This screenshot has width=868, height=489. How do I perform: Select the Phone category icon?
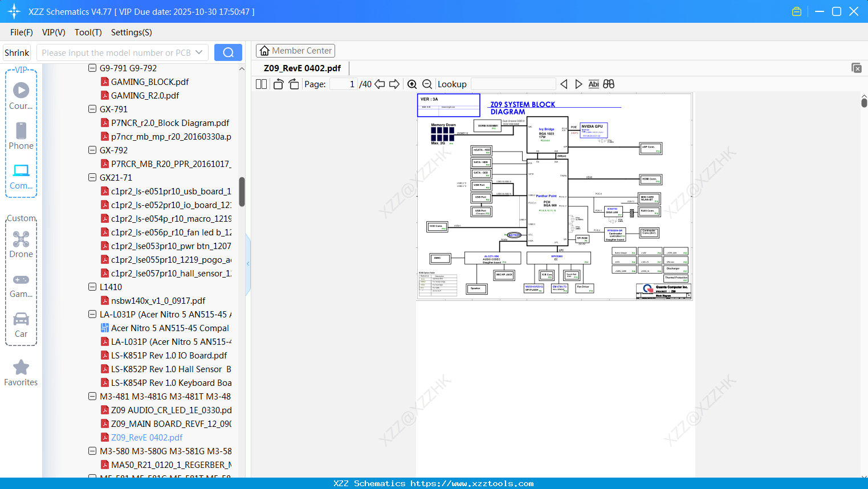pyautogui.click(x=21, y=136)
